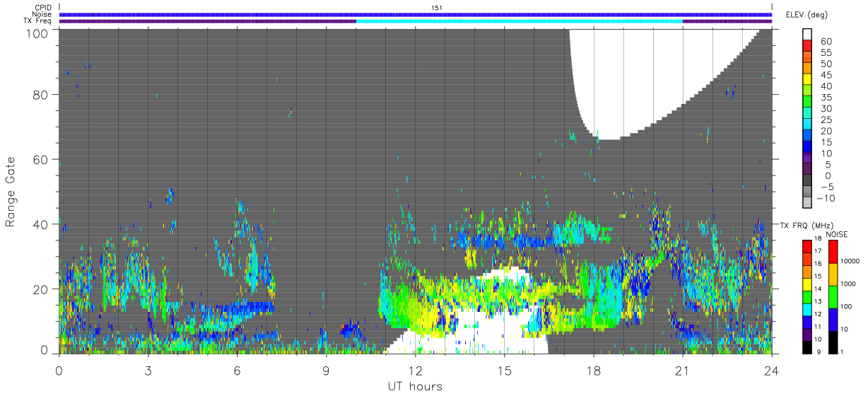Pick the red swatch in TX FRQ colorbar
Image resolution: width=868 pixels, height=401 pixels.
point(808,246)
